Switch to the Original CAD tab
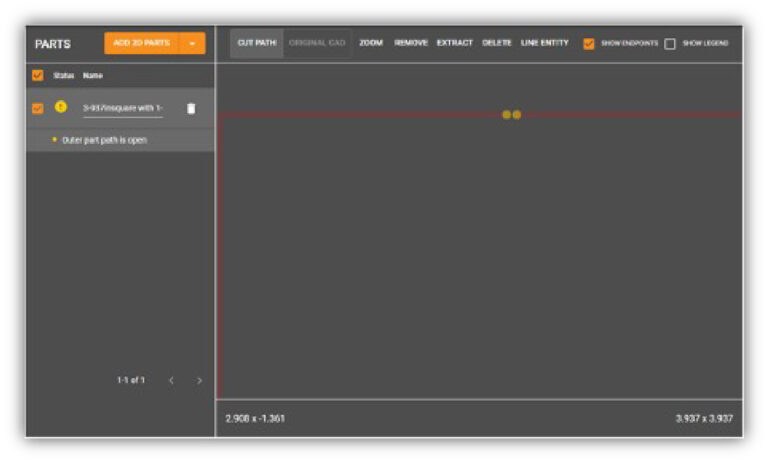 click(x=316, y=43)
